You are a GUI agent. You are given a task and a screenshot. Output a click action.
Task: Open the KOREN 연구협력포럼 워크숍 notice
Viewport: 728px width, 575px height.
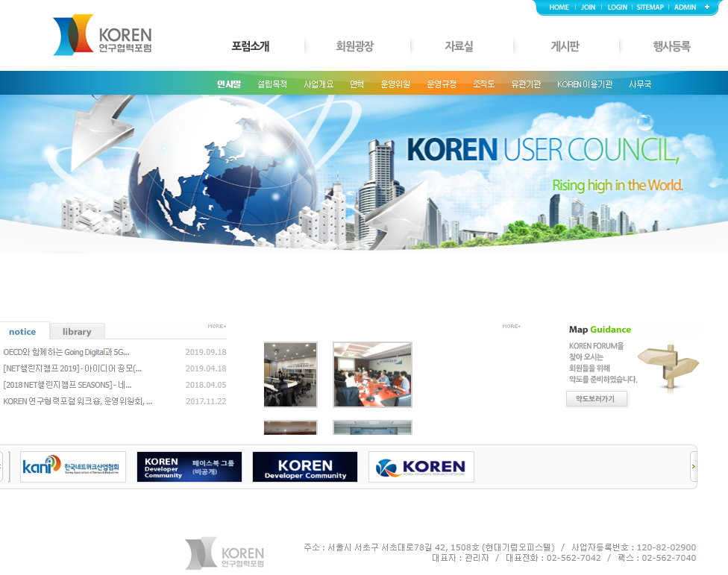tap(78, 401)
